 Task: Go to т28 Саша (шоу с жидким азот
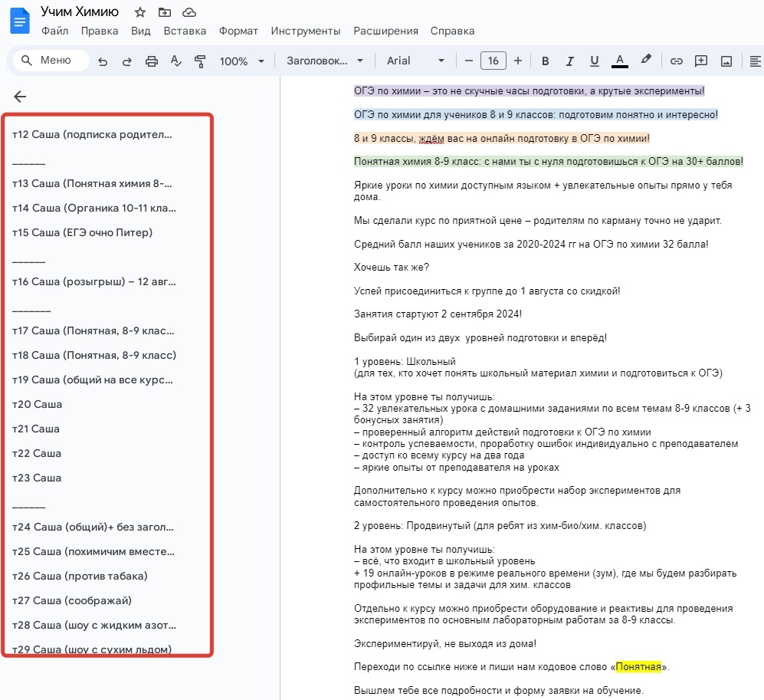[94, 626]
